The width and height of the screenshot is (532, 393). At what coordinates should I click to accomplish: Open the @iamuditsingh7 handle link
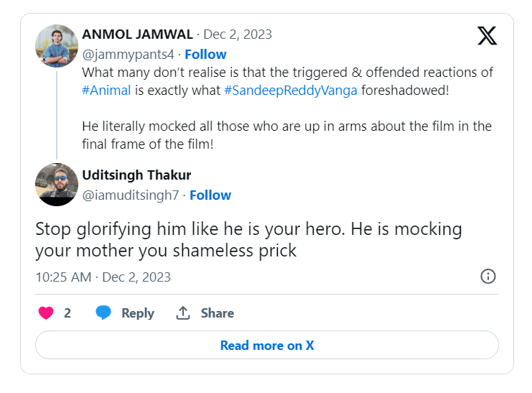click(130, 195)
